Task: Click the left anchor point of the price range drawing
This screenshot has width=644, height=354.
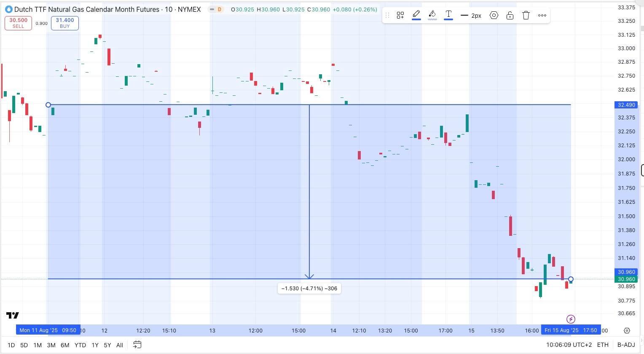Action: pos(48,105)
